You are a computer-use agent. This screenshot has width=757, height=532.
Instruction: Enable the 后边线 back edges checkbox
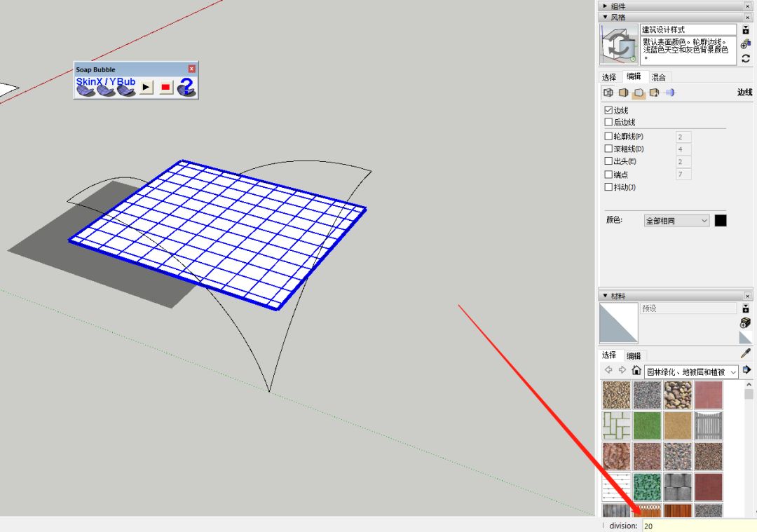608,122
